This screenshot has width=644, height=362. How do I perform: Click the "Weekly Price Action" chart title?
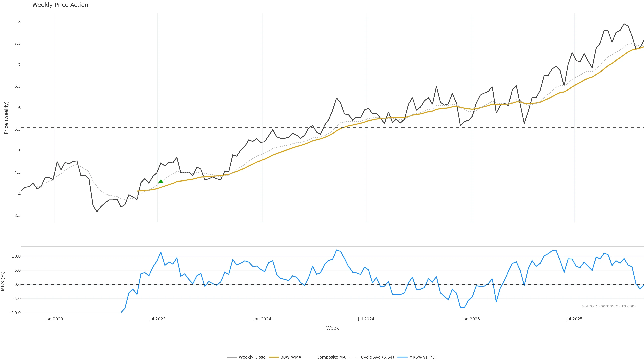click(60, 5)
